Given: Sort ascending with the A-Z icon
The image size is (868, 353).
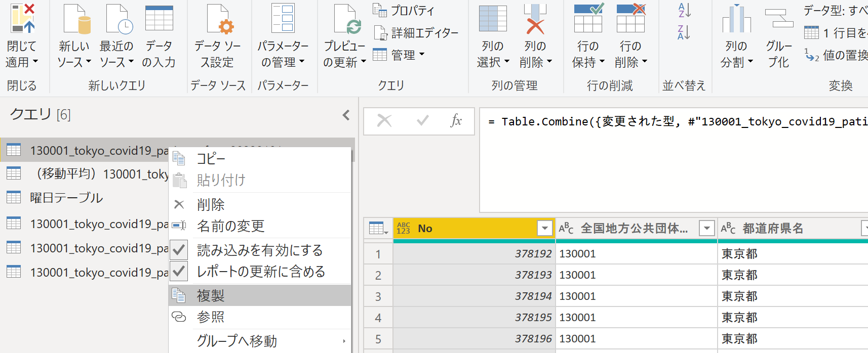Looking at the screenshot, I should (684, 10).
